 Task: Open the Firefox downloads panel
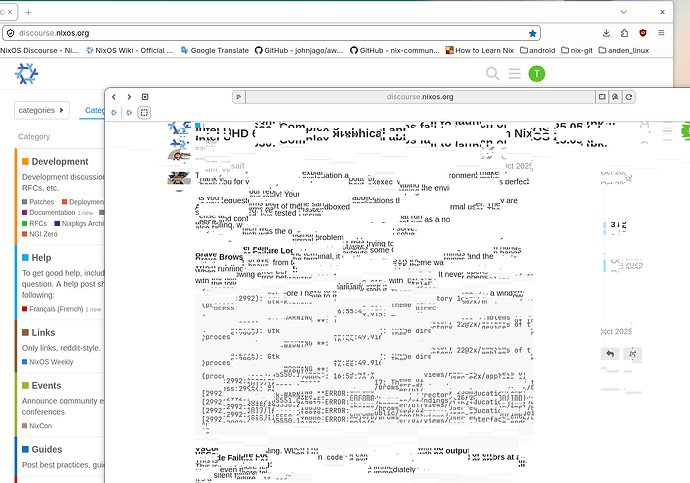coord(606,33)
